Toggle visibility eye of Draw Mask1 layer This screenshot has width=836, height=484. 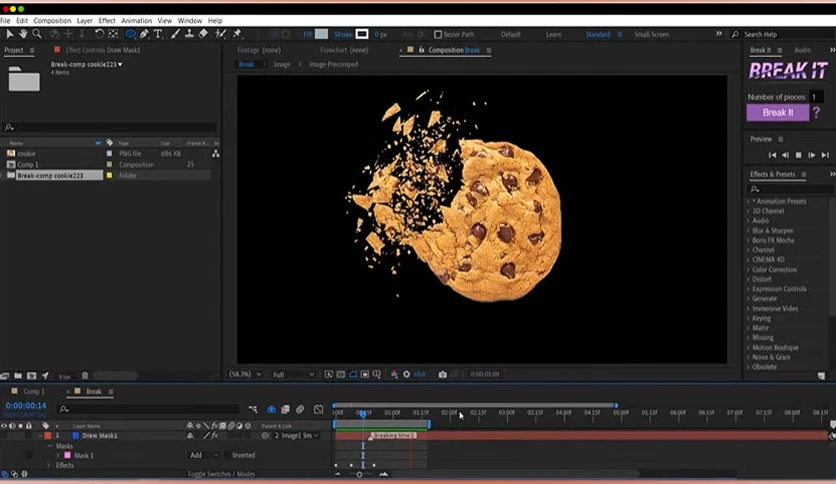point(4,435)
